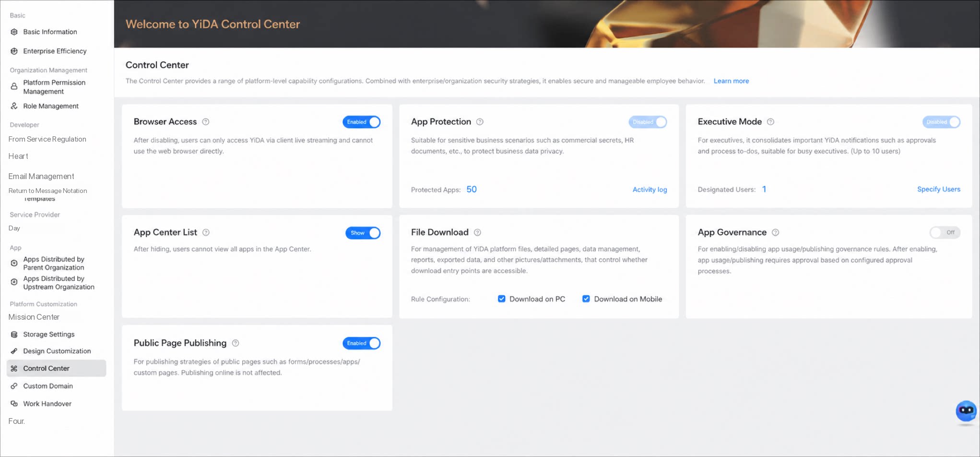
Task: Click the App Center List help icon
Action: [x=206, y=232]
